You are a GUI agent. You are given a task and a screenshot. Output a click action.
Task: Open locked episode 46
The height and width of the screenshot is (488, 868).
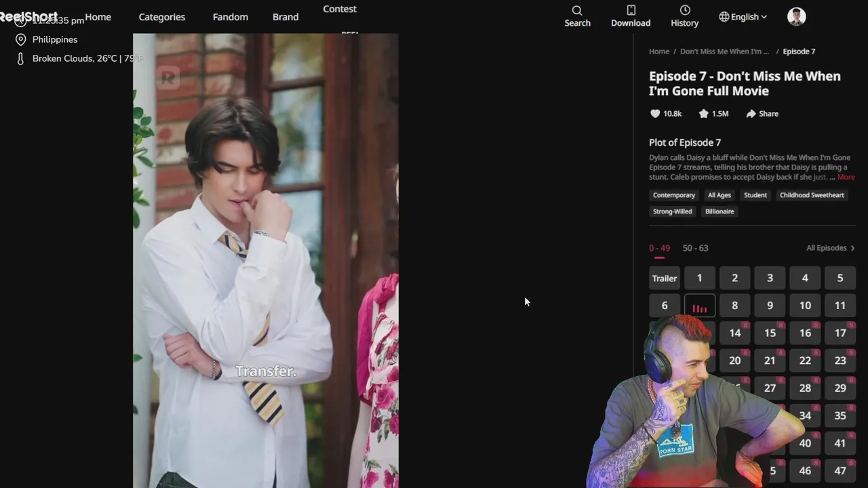tap(805, 470)
